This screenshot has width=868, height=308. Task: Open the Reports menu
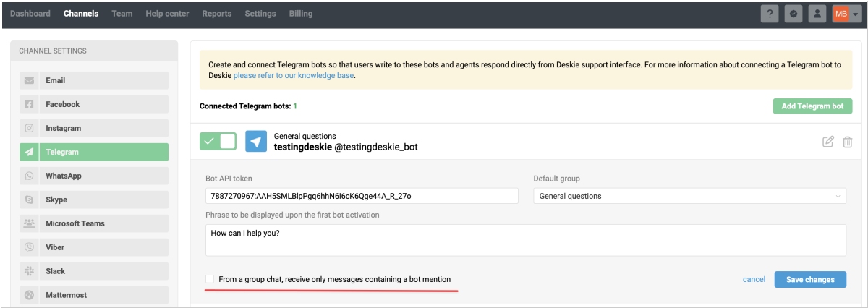[x=216, y=14]
